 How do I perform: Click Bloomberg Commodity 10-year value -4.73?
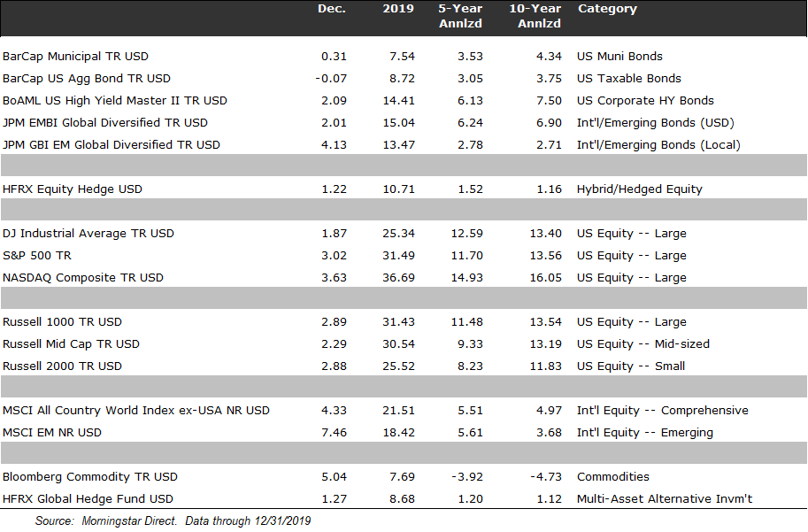click(546, 477)
